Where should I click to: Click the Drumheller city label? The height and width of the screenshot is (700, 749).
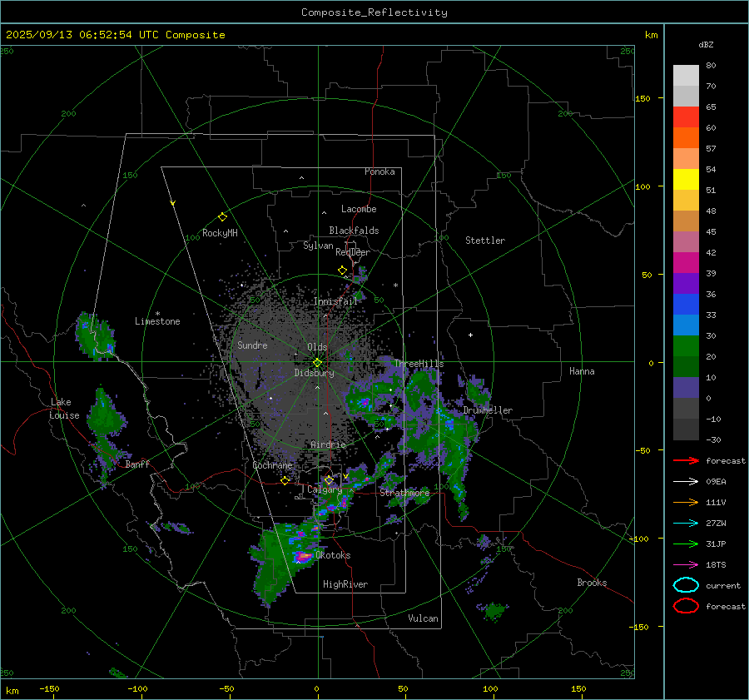(x=488, y=410)
